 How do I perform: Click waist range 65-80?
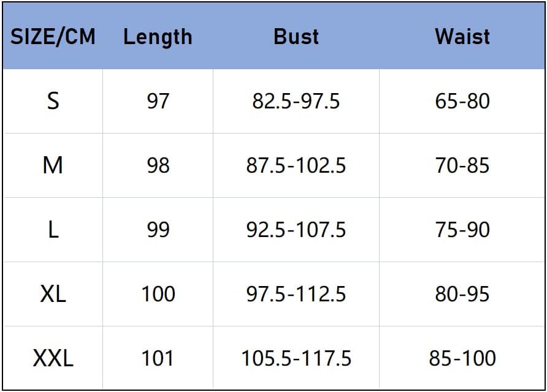[462, 101]
